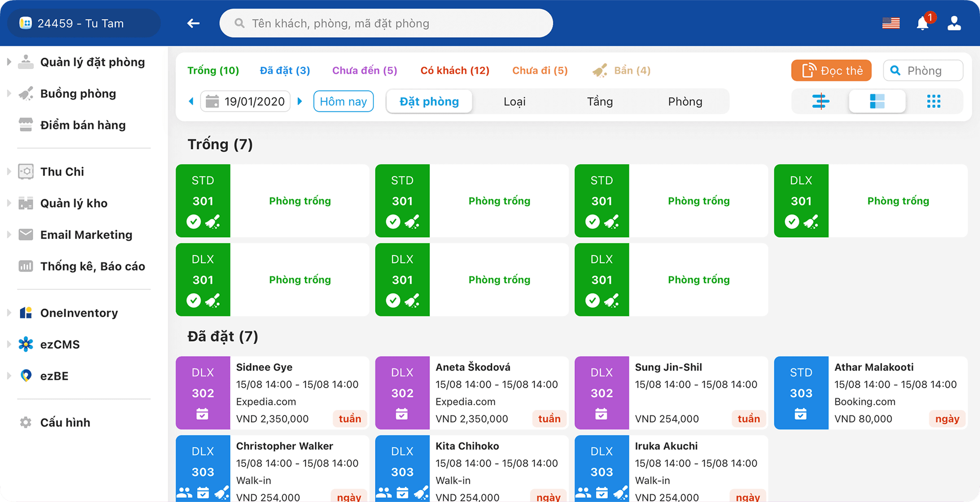Click the Quản lý kho warehouse icon
The height and width of the screenshot is (502, 980).
26,203
